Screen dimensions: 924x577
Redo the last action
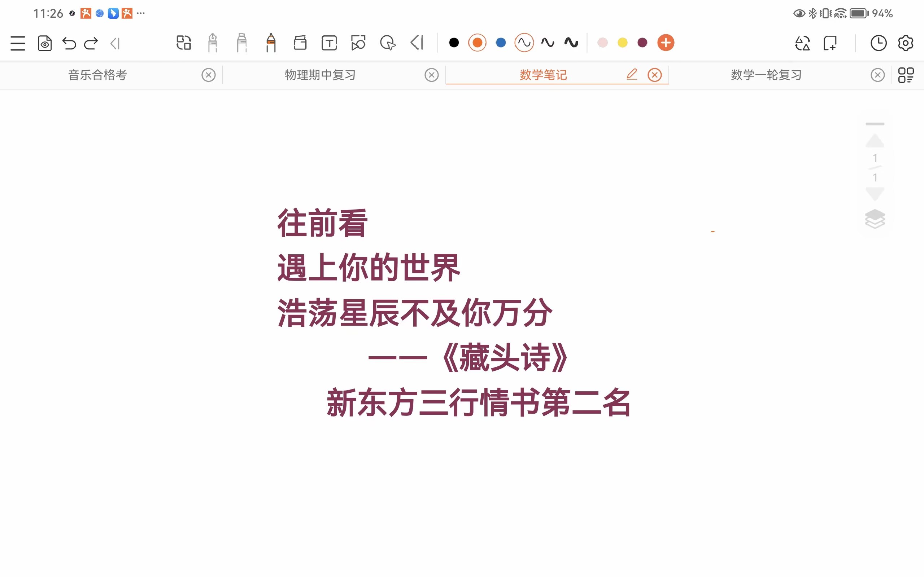(x=91, y=43)
